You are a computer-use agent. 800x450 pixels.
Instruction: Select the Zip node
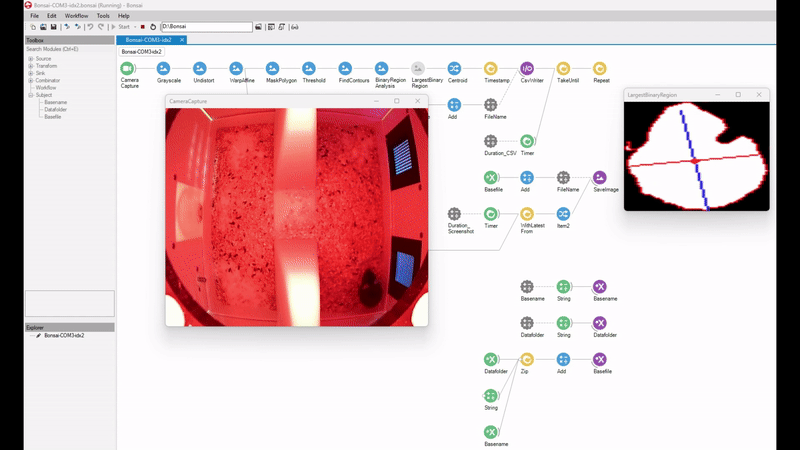click(x=527, y=359)
